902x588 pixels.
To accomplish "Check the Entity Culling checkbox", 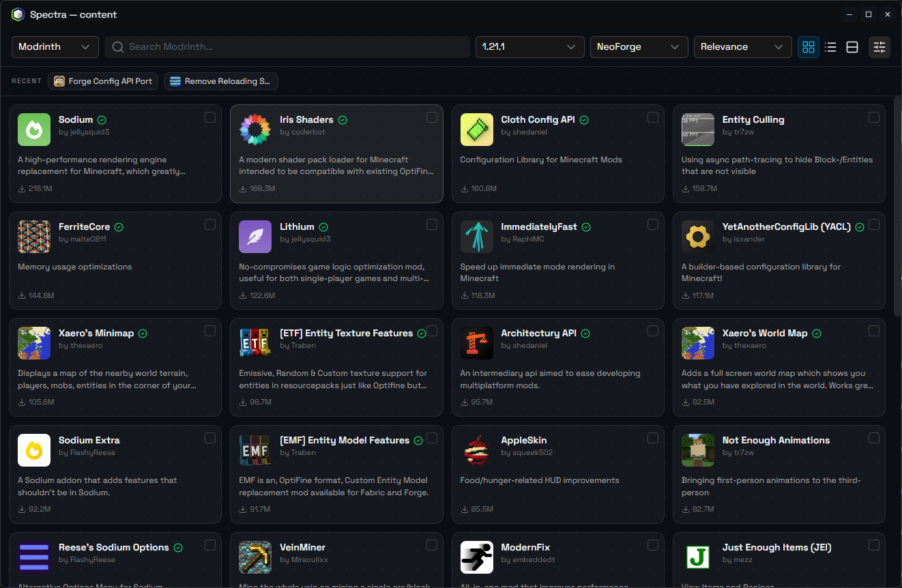I will click(874, 117).
